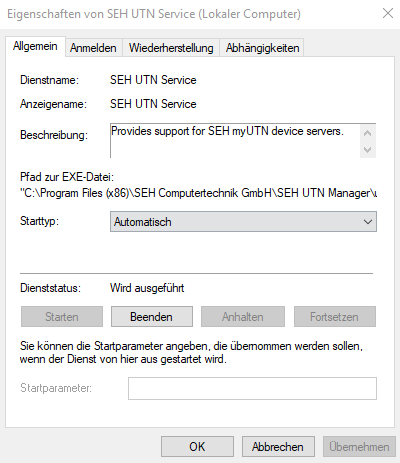Click the description scroll up arrow

point(368,133)
